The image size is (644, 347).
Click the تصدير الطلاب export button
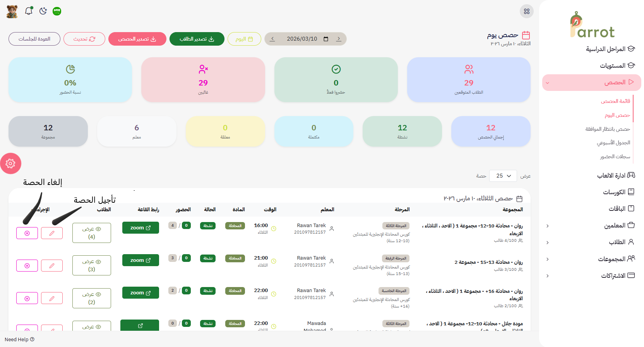pyautogui.click(x=197, y=39)
